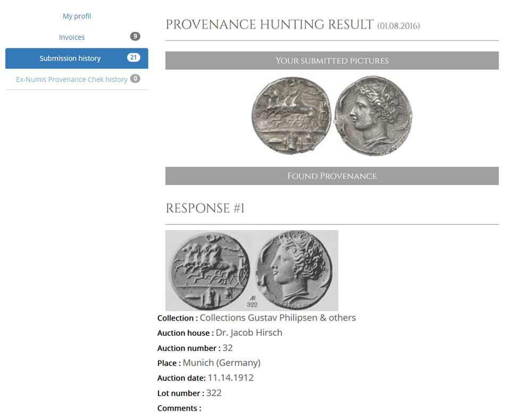The height and width of the screenshot is (420, 505).
Task: Open the catalog chariot coin image
Action: 209,269
